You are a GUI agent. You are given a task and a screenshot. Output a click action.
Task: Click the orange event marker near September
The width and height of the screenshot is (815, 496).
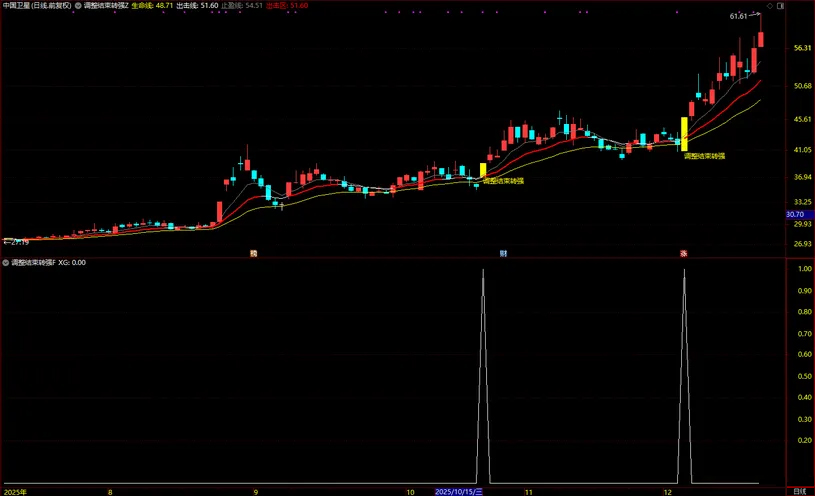click(254, 254)
